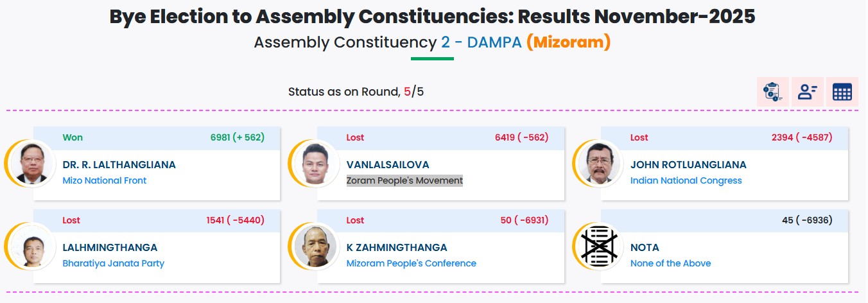Screen dimensions: 868x303
Task: Open the Indian National Congress party link
Action: pos(686,180)
